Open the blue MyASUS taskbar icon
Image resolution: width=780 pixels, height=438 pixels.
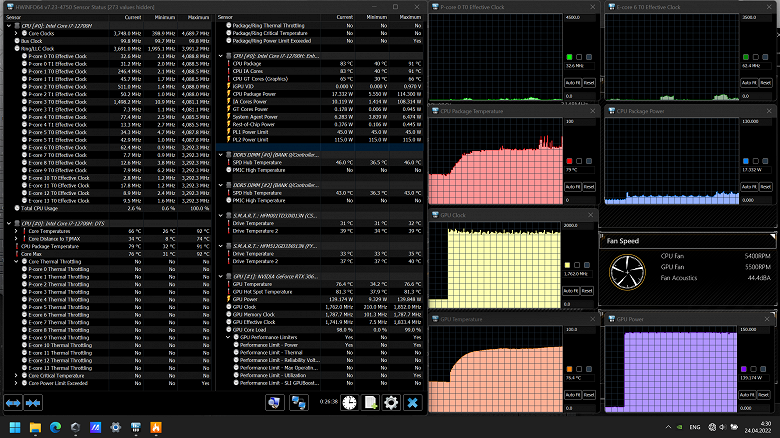click(96, 427)
